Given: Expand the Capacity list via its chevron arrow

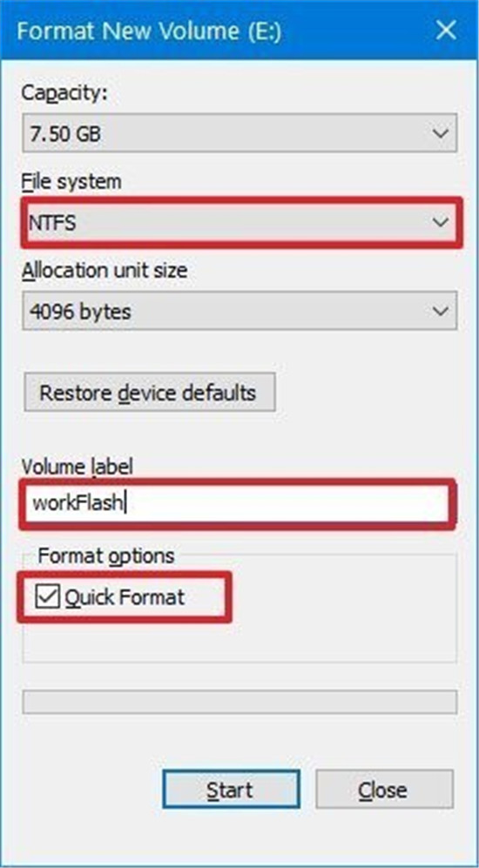Looking at the screenshot, I should tap(440, 133).
